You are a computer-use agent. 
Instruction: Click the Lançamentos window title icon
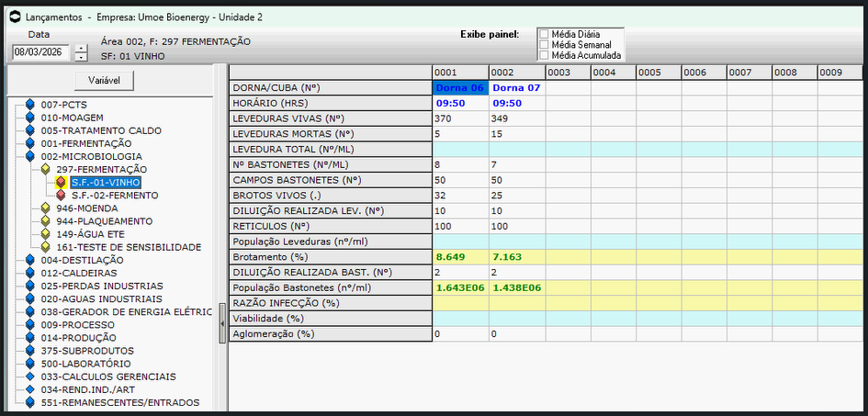(x=15, y=17)
